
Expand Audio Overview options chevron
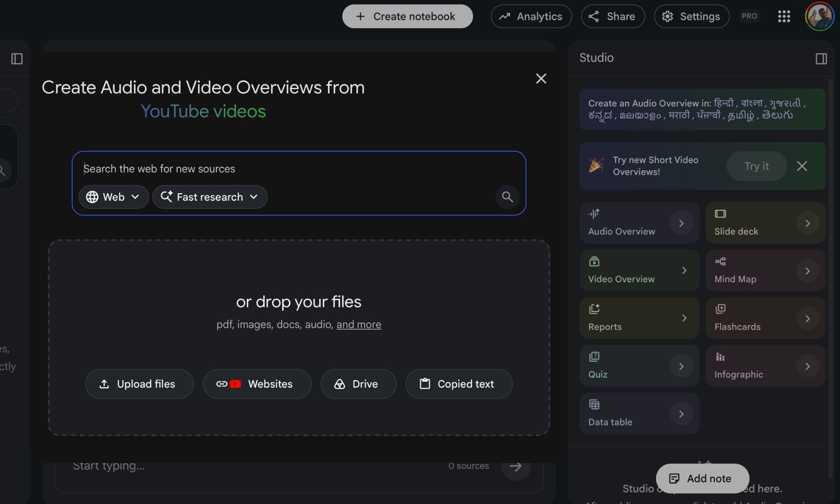681,223
